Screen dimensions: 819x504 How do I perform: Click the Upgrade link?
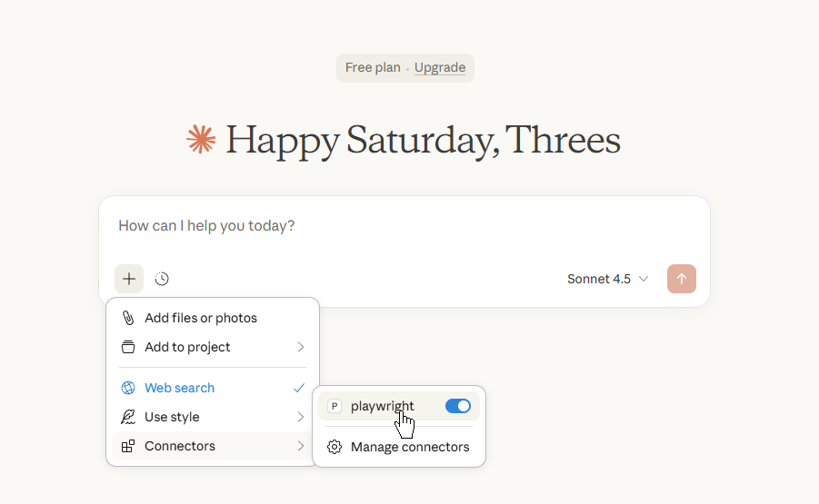click(440, 68)
